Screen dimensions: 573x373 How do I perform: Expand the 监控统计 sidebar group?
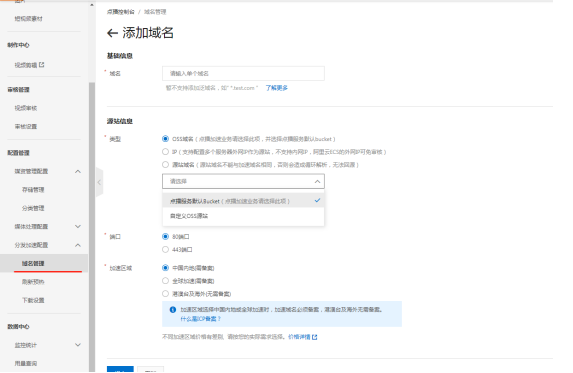coord(78,345)
